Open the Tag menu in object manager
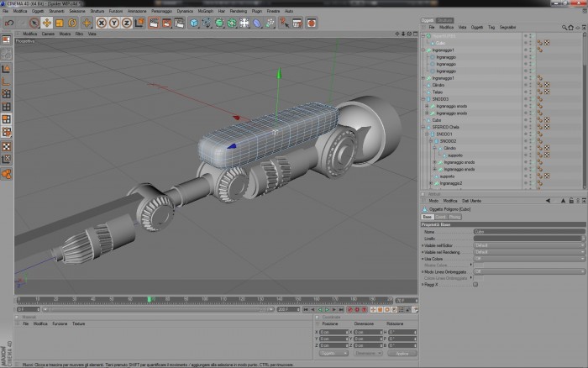This screenshot has height=368, width=588. pyautogui.click(x=491, y=28)
